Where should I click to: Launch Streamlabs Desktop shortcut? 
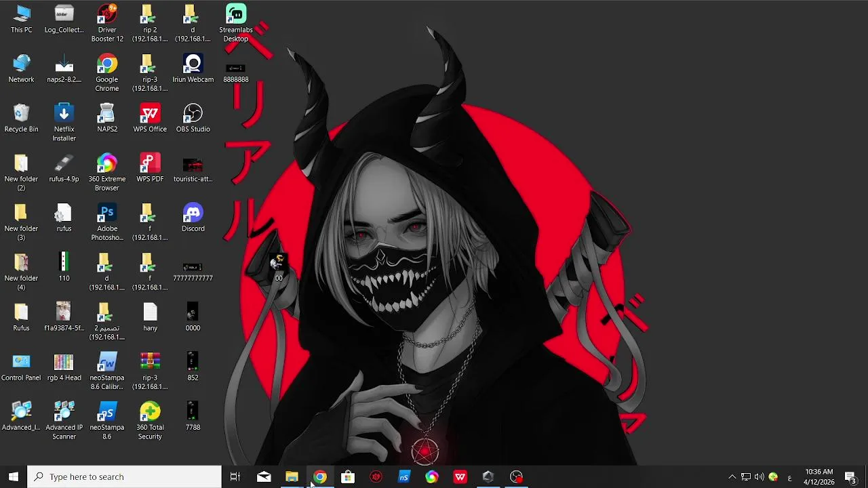click(236, 23)
